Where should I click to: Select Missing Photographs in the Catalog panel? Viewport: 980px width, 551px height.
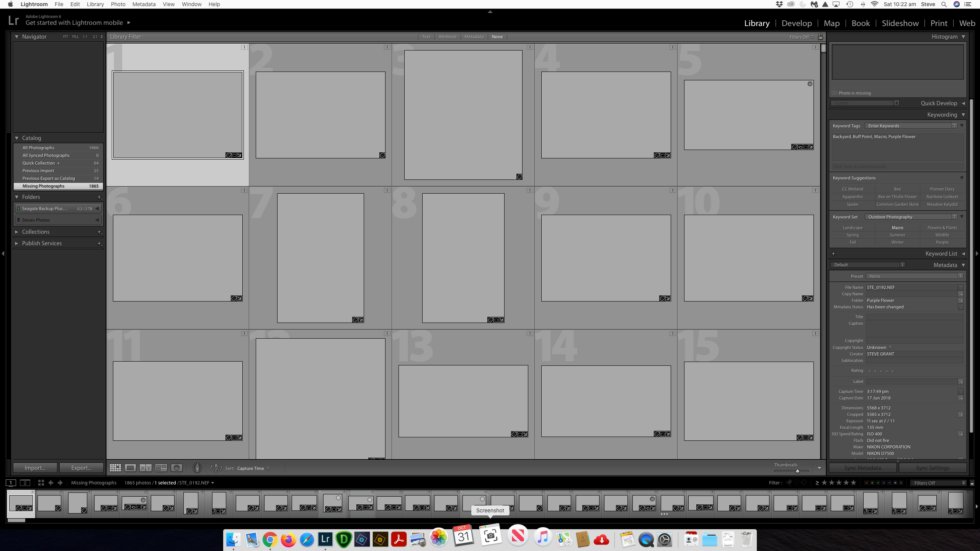[43, 186]
